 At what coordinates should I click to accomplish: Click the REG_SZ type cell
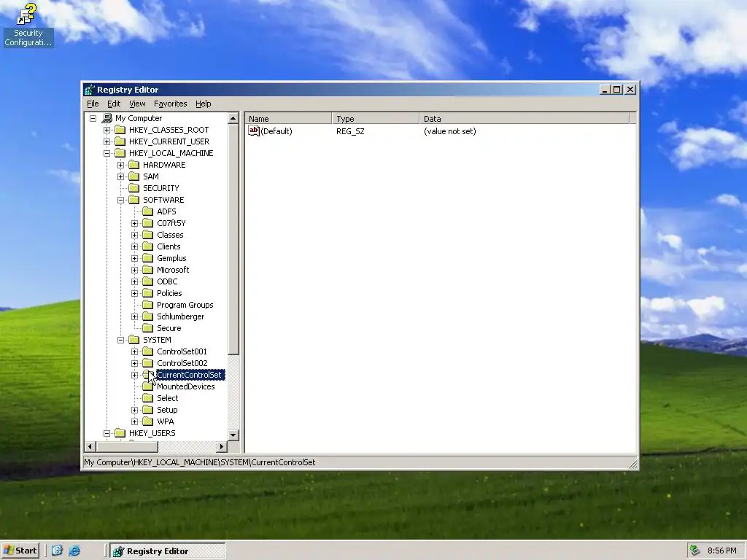coord(350,131)
